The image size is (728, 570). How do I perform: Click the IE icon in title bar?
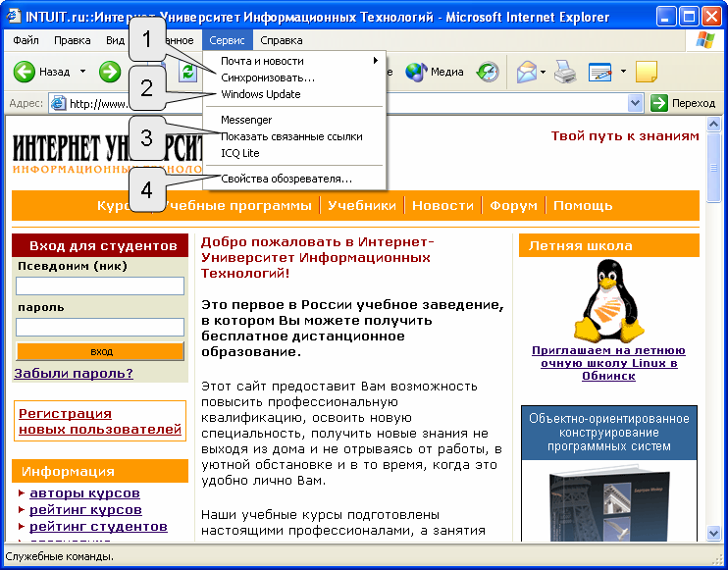pyautogui.click(x=14, y=17)
